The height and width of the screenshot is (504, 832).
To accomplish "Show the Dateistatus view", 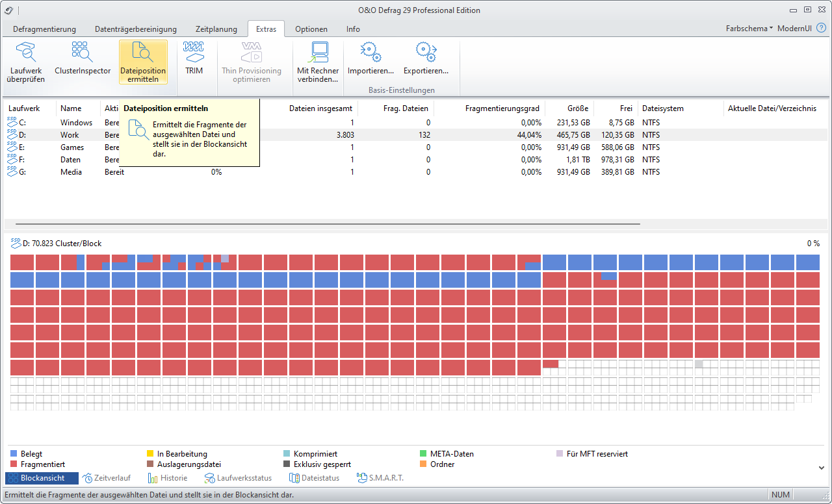I will pos(314,478).
